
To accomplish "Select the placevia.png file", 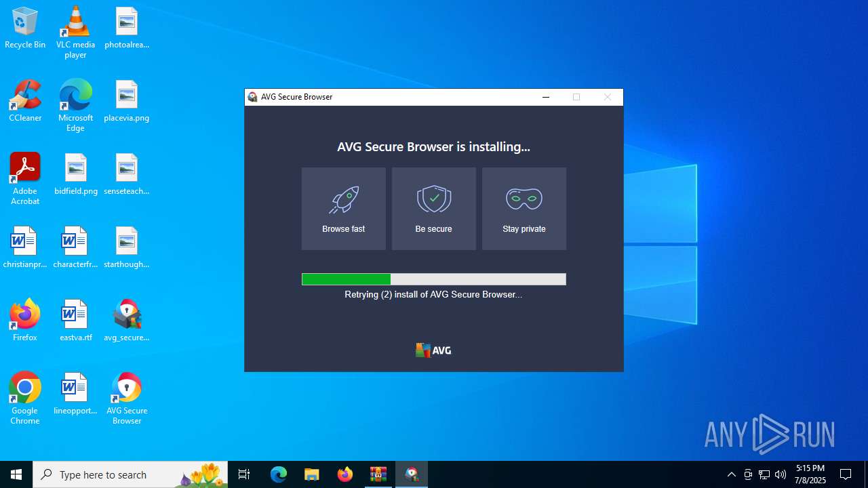I will click(127, 102).
